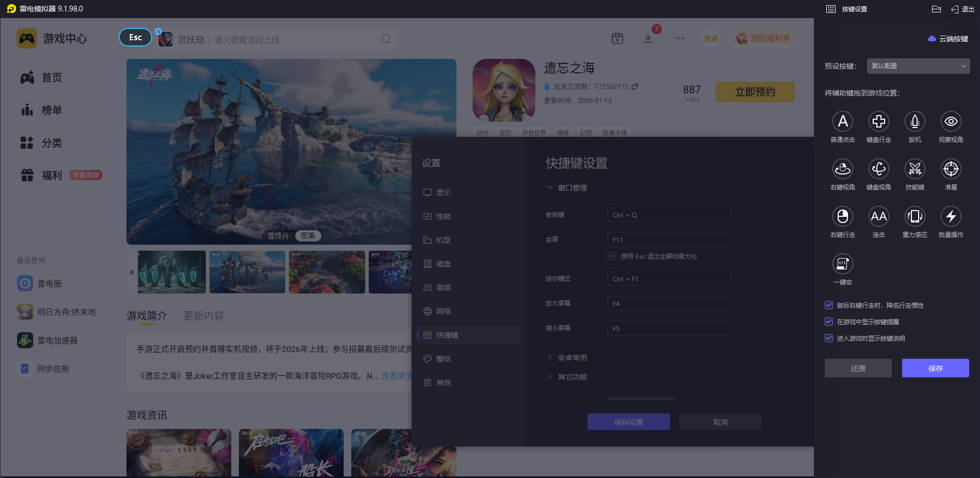The height and width of the screenshot is (478, 980).
Task: Click 保存设置 in shortcut settings
Action: coord(629,422)
